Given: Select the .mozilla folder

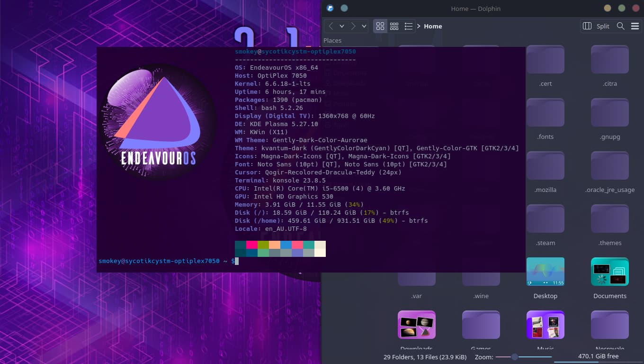Looking at the screenshot, I should click(546, 173).
